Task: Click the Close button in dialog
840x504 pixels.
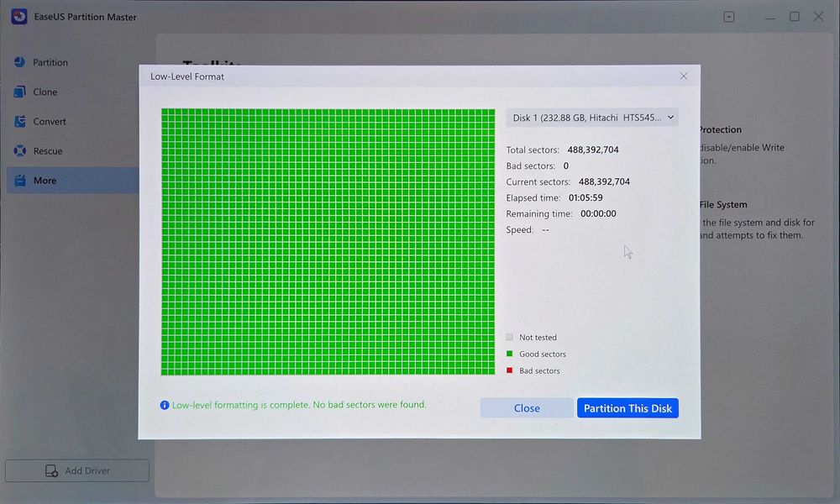Action: [527, 407]
